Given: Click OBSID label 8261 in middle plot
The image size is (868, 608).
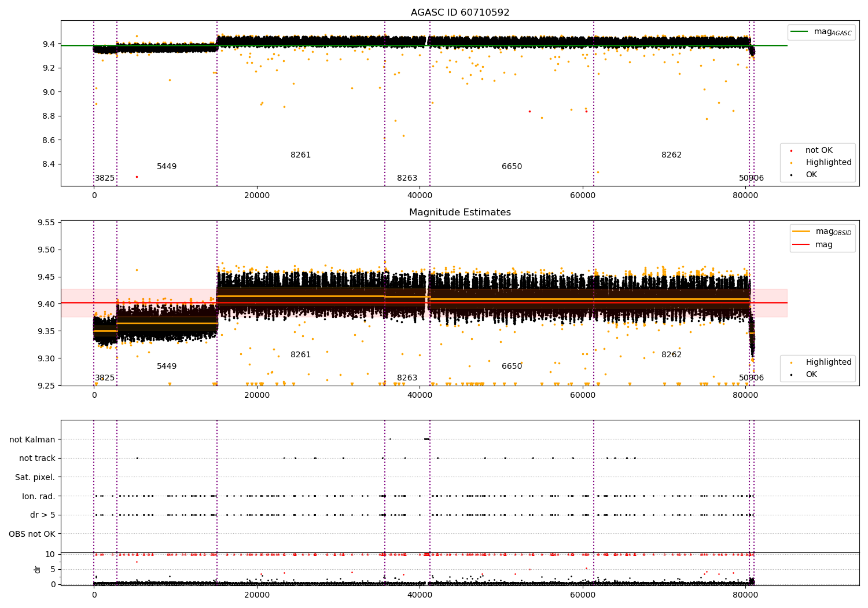Looking at the screenshot, I should tap(301, 355).
